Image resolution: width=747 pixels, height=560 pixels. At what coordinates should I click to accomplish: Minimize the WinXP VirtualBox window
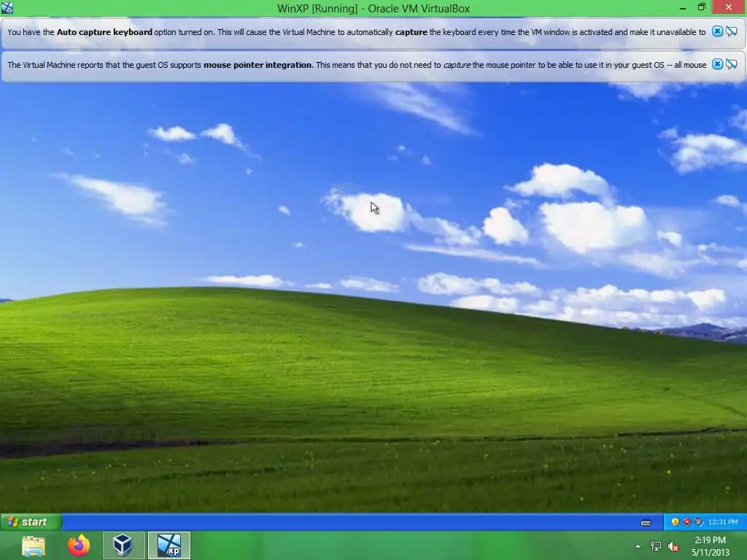pos(683,7)
